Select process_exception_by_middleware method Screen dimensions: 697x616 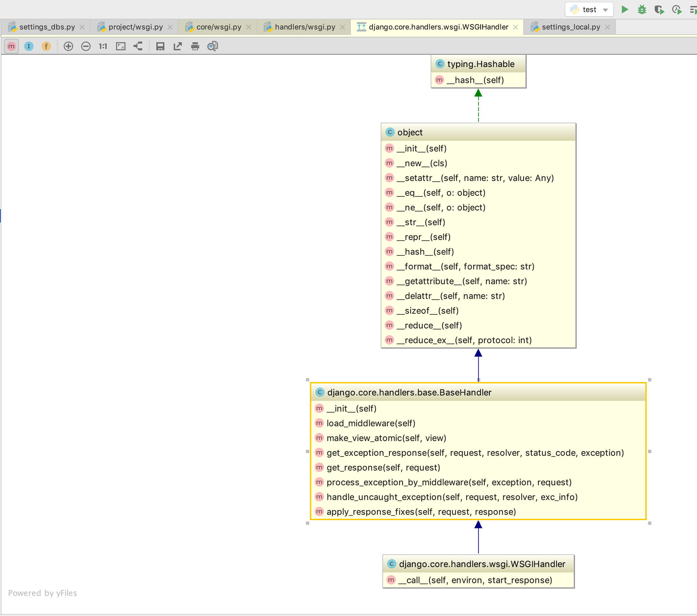coord(478,482)
